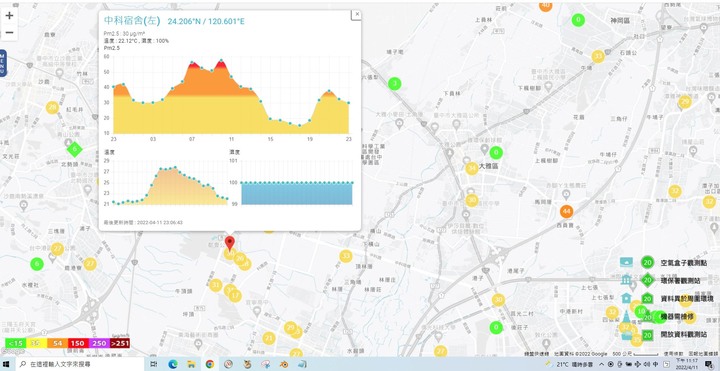Zoom in the map with plus button
Image resolution: width=720 pixels, height=371 pixels.
click(x=9, y=16)
